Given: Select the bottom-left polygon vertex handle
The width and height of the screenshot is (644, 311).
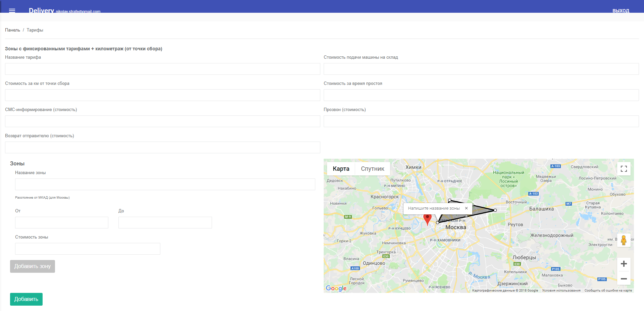Looking at the screenshot, I should (x=437, y=222).
